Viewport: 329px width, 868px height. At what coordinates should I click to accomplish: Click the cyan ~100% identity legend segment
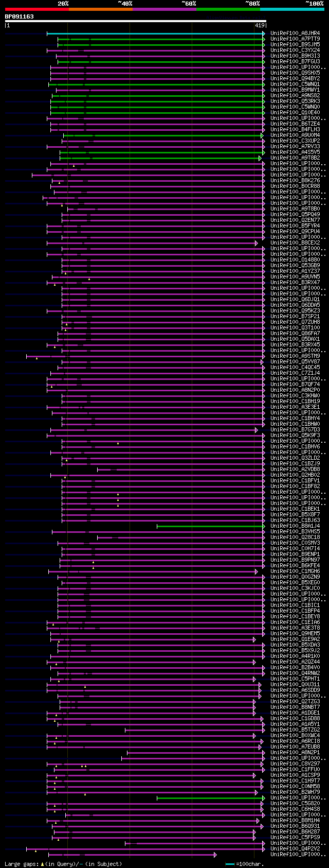pyautogui.click(x=291, y=9)
